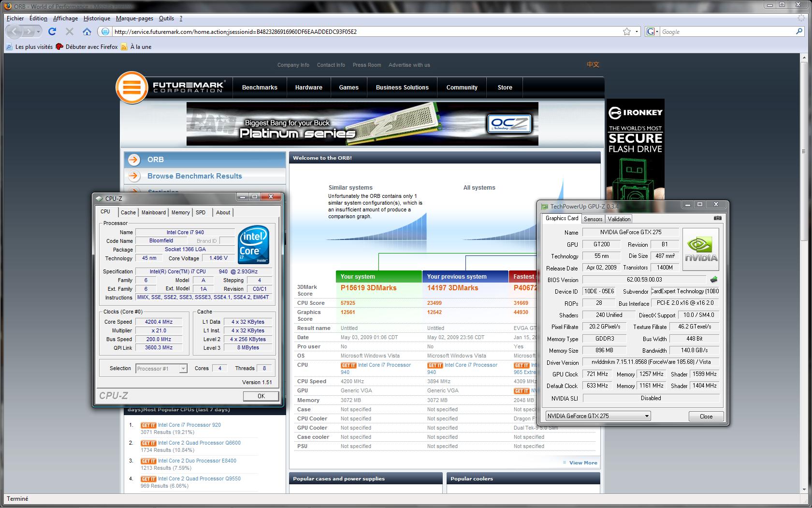The height and width of the screenshot is (508, 812).
Task: Click GET IT badge for Core i7 920
Action: [148, 425]
